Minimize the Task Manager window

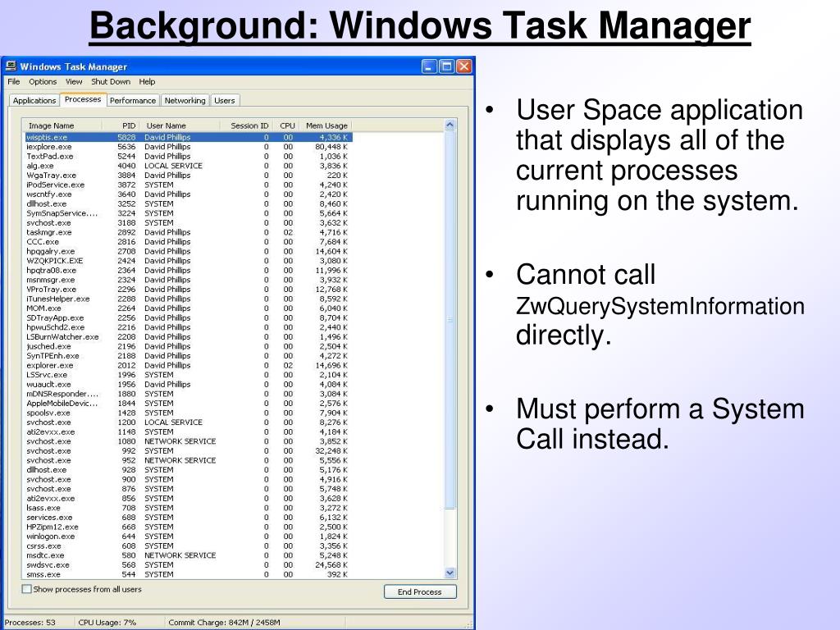(429, 66)
